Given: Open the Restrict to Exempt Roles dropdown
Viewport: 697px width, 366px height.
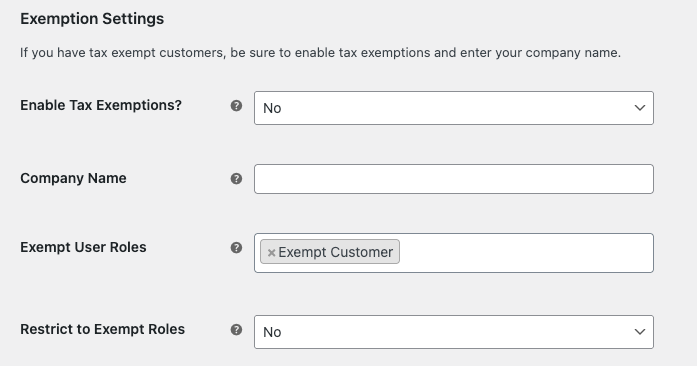Looking at the screenshot, I should tap(454, 332).
